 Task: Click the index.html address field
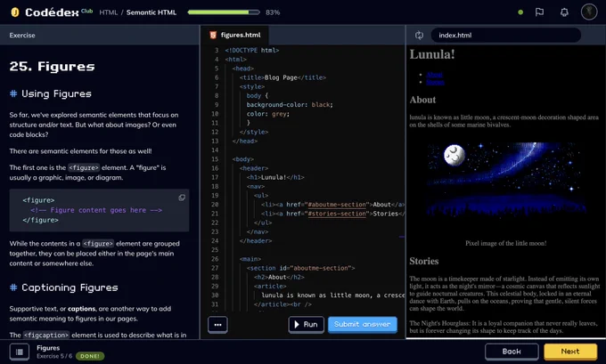click(x=506, y=35)
